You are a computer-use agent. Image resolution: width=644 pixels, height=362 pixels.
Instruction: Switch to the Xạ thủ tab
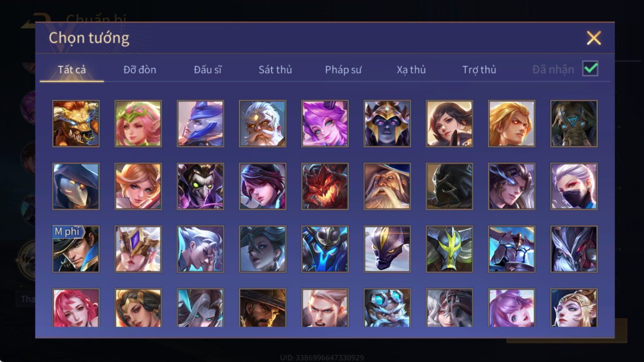click(411, 70)
